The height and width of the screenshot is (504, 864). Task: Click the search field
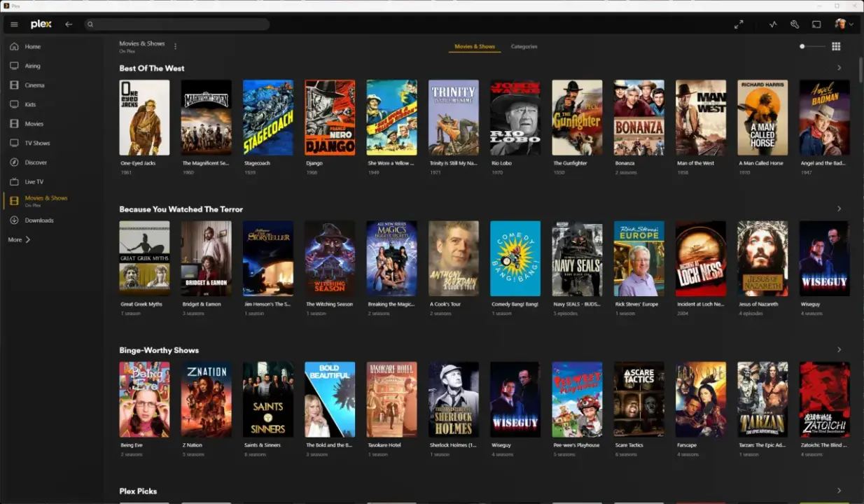click(x=177, y=24)
